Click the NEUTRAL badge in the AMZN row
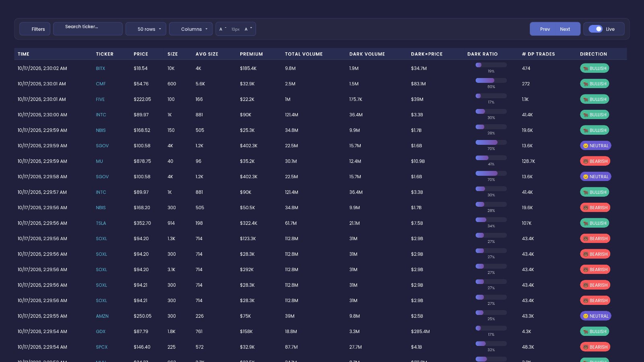The width and height of the screenshot is (644, 362). [596, 316]
